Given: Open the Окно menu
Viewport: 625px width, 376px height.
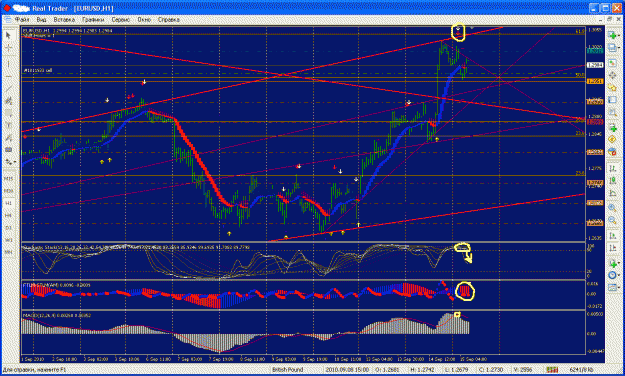Looking at the screenshot, I should 144,19.
